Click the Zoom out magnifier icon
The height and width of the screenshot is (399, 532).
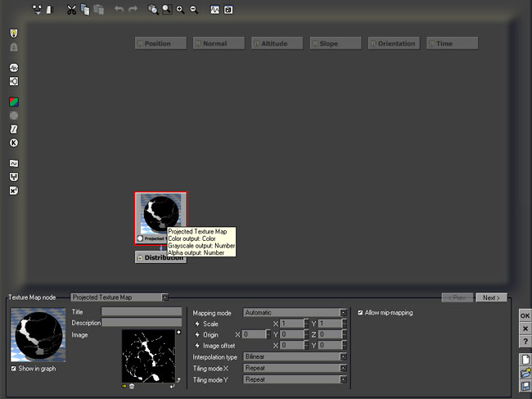(194, 10)
